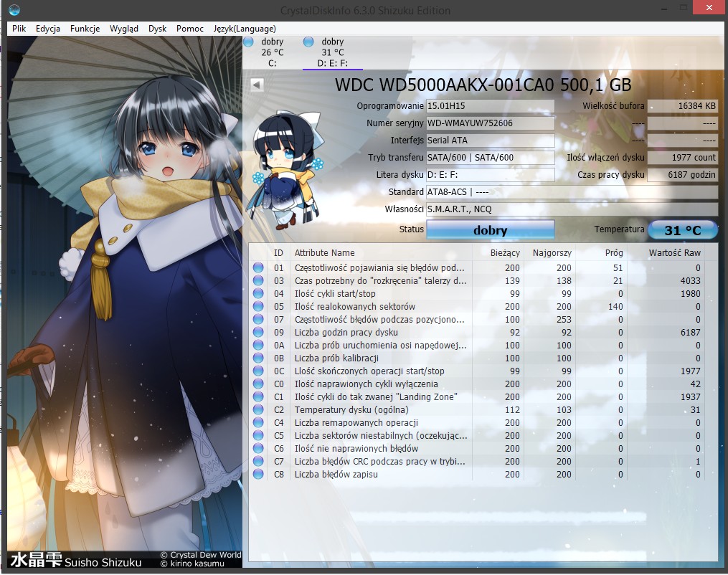Select the C: disk tab at 26 °C
The image size is (728, 575).
[x=272, y=52]
